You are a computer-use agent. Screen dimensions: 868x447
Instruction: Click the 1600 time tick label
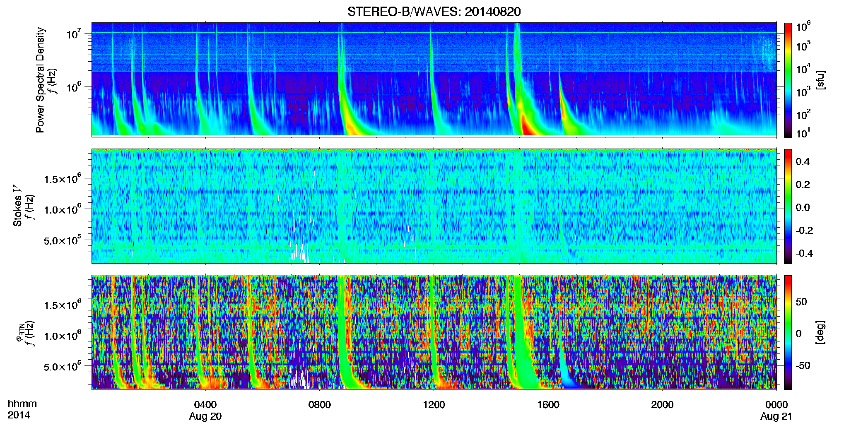(548, 404)
